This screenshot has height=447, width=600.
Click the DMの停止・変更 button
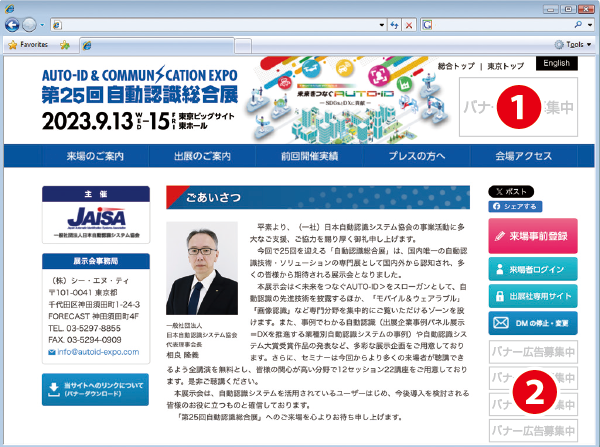point(533,323)
